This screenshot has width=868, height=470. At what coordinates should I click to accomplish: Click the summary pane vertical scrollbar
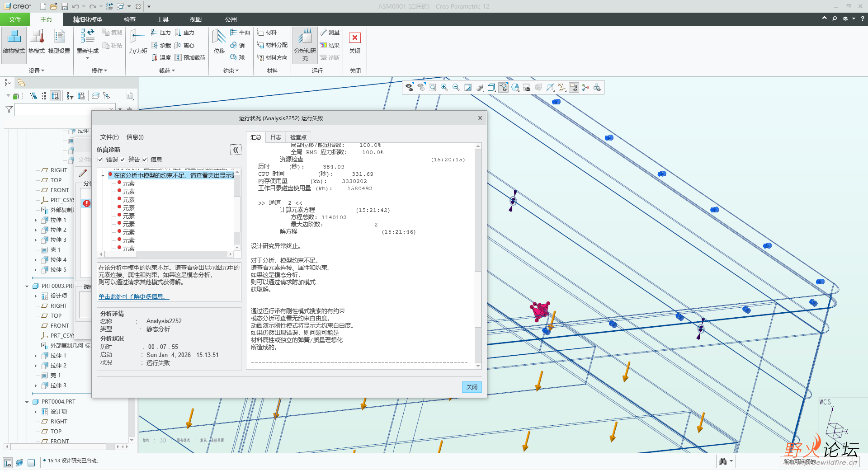tap(478, 298)
